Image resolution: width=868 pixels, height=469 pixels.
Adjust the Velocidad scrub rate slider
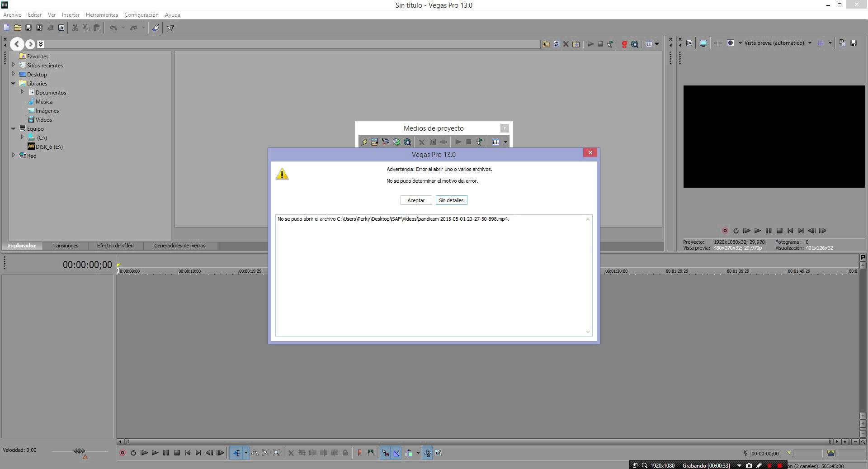(x=80, y=451)
